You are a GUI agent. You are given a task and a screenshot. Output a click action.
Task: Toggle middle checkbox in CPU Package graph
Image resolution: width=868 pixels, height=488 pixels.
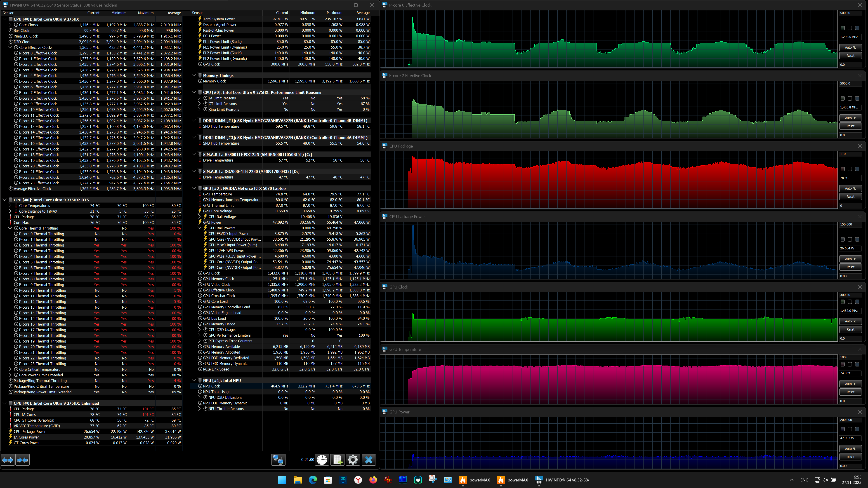coord(850,169)
